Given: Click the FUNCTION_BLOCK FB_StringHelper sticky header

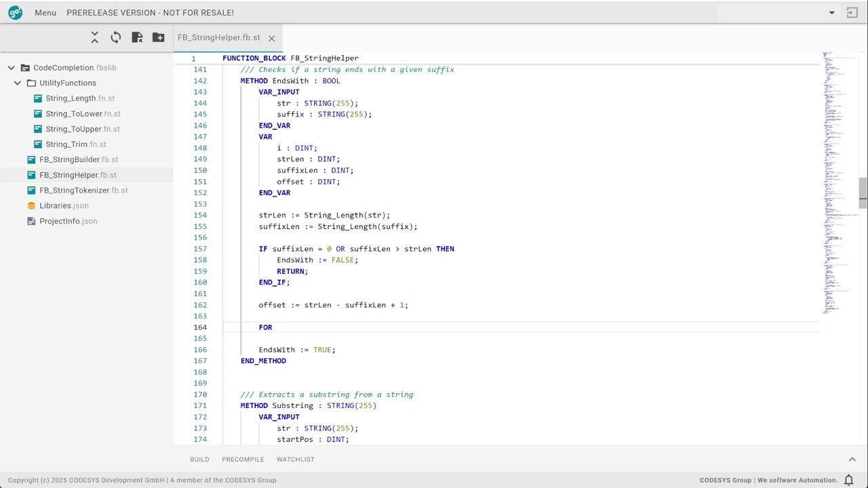Looking at the screenshot, I should coord(290,58).
